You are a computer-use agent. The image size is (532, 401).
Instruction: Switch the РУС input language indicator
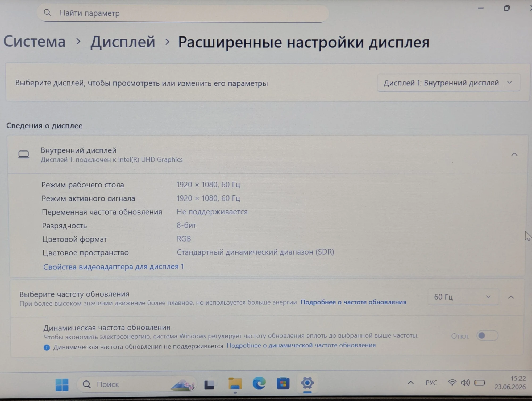431,383
